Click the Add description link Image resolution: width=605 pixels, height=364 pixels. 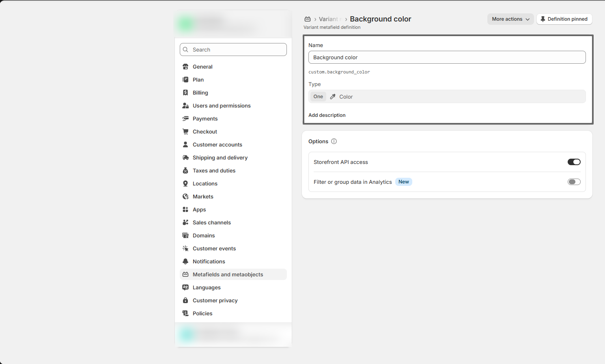(x=327, y=115)
